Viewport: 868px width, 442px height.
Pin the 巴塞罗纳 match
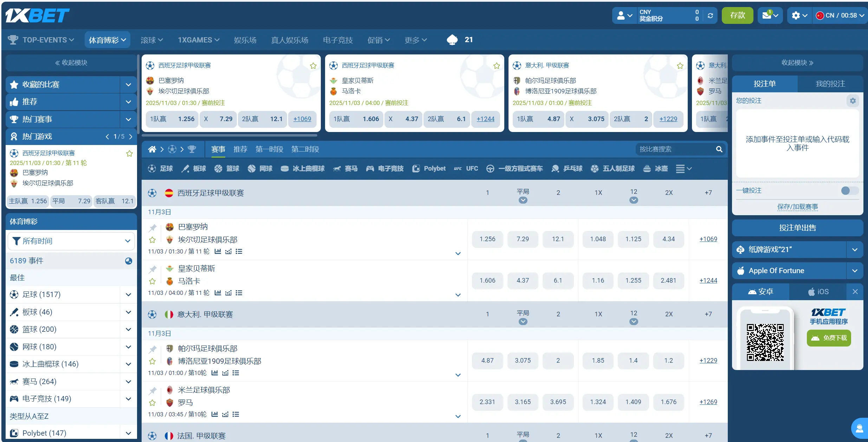pos(153,228)
